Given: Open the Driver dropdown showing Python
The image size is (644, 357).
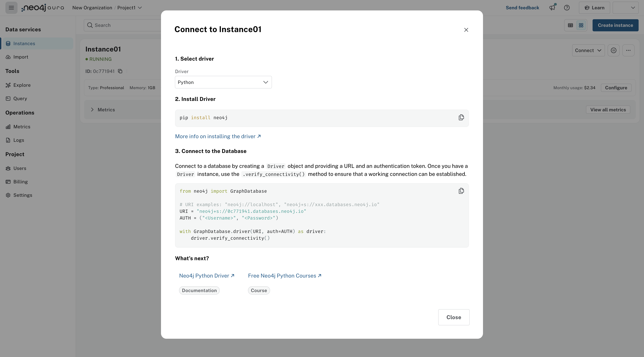Looking at the screenshot, I should [x=223, y=82].
